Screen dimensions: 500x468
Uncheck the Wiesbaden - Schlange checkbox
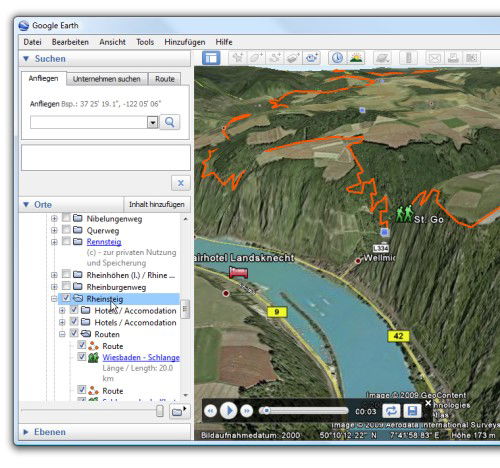82,356
